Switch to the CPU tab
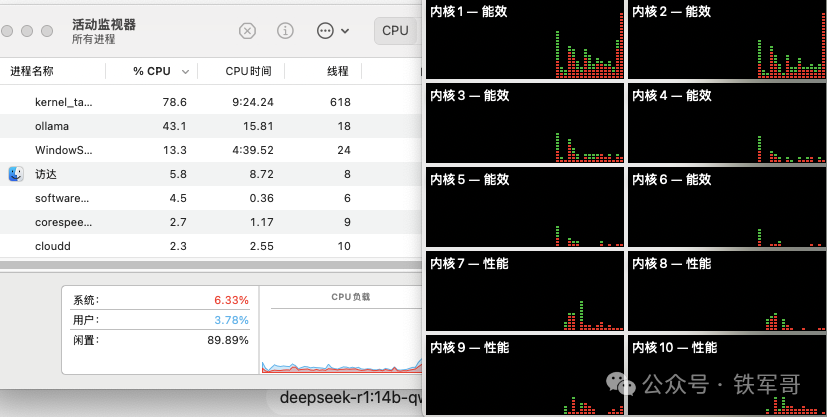Screen dimensions: 827x417 pos(396,31)
